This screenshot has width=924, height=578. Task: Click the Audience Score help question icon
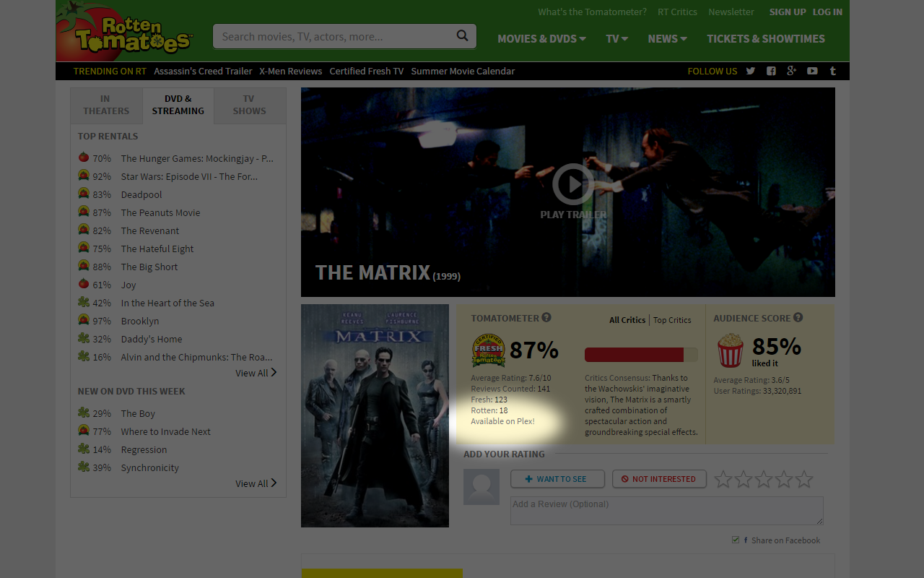point(798,317)
